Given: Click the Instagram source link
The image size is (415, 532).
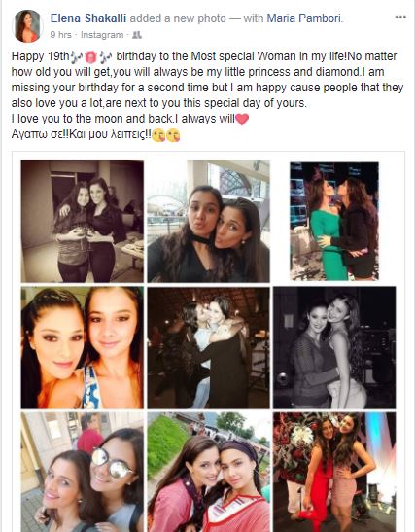Looking at the screenshot, I should point(102,35).
